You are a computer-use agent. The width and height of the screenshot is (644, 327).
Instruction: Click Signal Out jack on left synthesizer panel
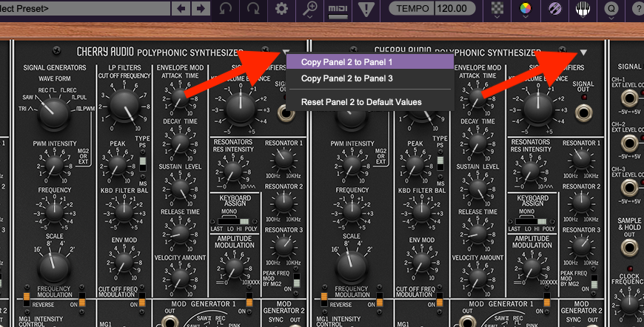coord(285,113)
